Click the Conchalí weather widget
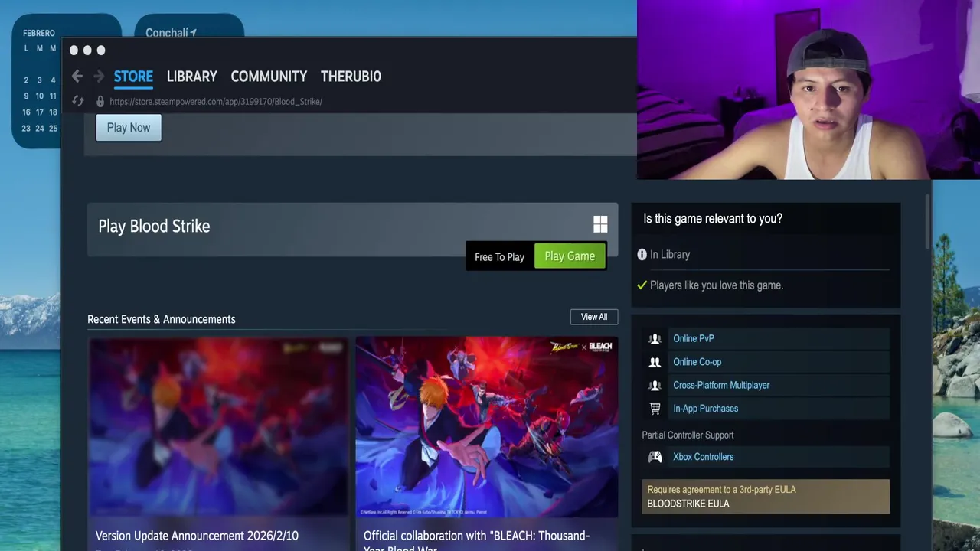 (188, 26)
